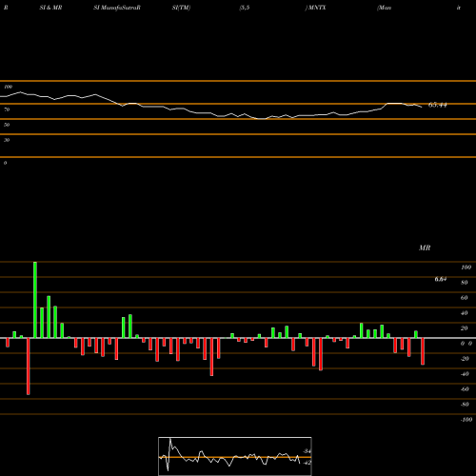The image size is (476, 476).
Task: Click the RSI axis label 30
Action: [7, 140]
